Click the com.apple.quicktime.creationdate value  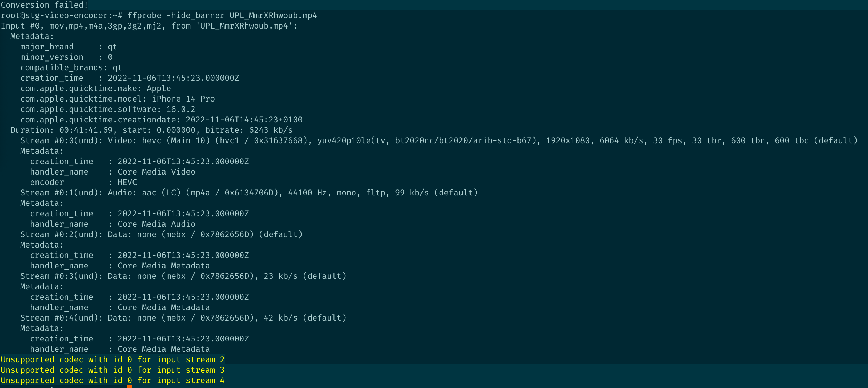(244, 120)
